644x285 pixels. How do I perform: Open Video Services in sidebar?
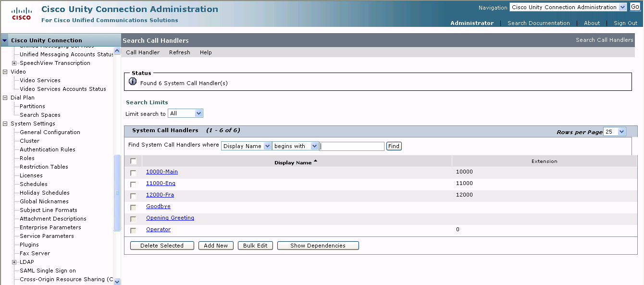(x=40, y=80)
